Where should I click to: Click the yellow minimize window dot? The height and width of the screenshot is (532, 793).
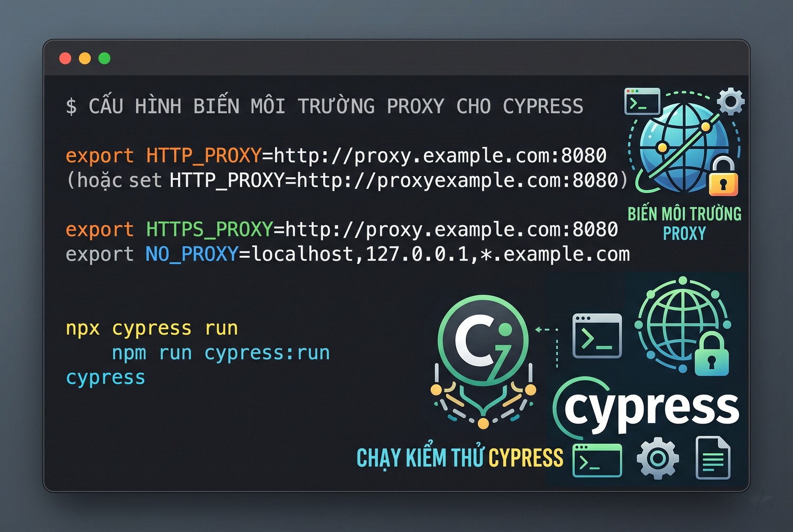point(85,58)
